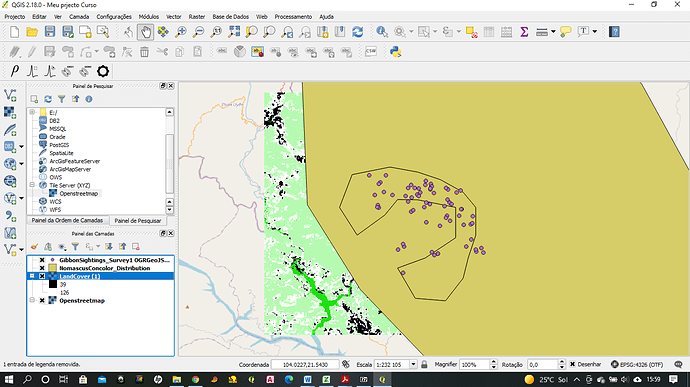Viewport: 690px width, 387px height.
Task: Toggle the Desenhar render checkbox
Action: [x=573, y=365]
